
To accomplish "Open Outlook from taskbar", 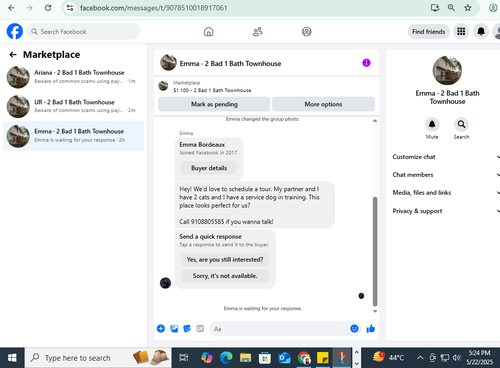I will (284, 358).
